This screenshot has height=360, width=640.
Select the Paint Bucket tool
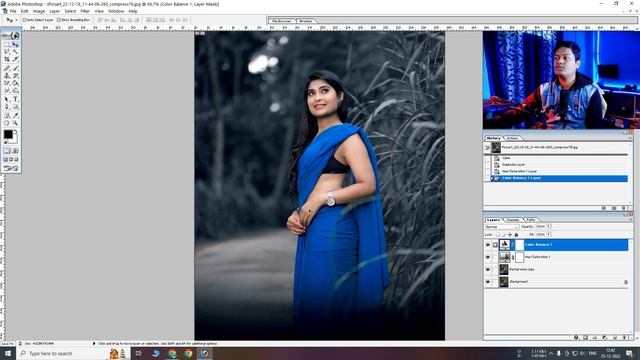click(15, 83)
